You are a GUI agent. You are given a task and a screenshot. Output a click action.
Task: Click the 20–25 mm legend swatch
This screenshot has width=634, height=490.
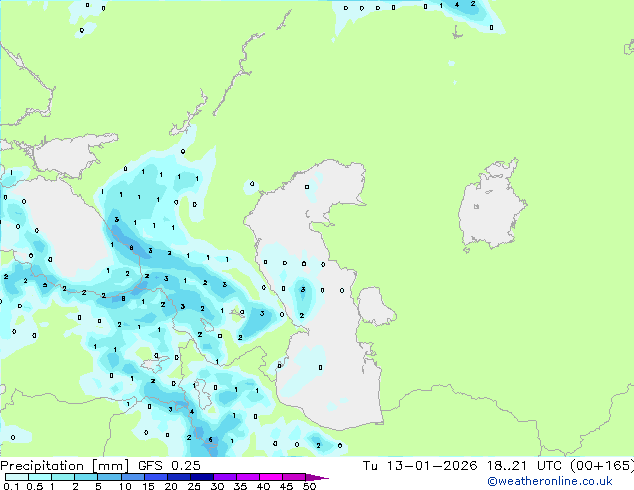click(178, 477)
